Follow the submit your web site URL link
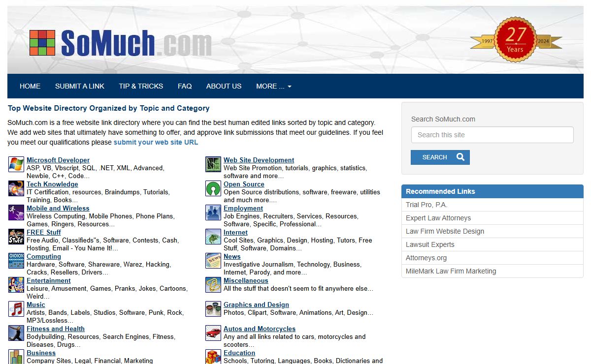The image size is (591, 364). point(156,142)
